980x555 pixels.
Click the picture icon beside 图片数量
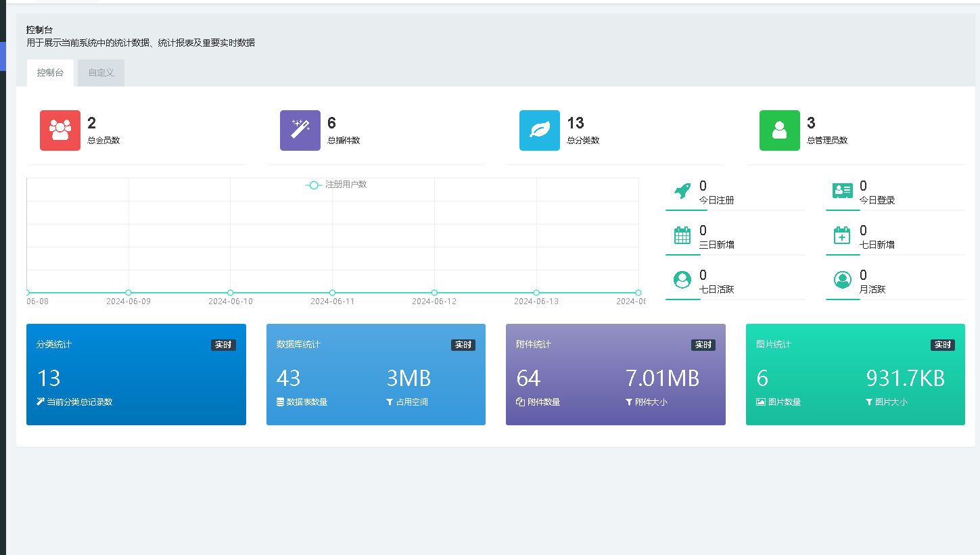(760, 402)
